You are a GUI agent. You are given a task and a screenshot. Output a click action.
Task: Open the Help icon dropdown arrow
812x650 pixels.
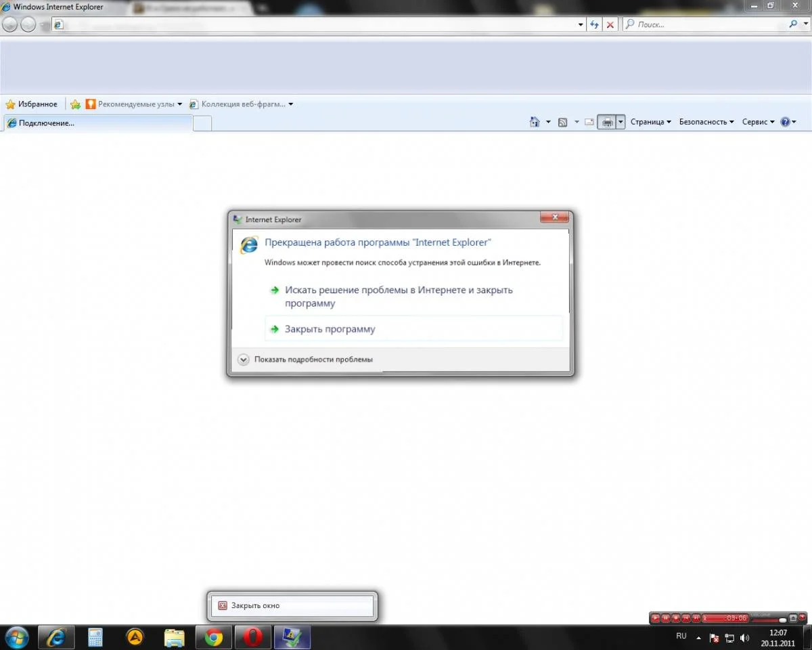click(x=794, y=123)
